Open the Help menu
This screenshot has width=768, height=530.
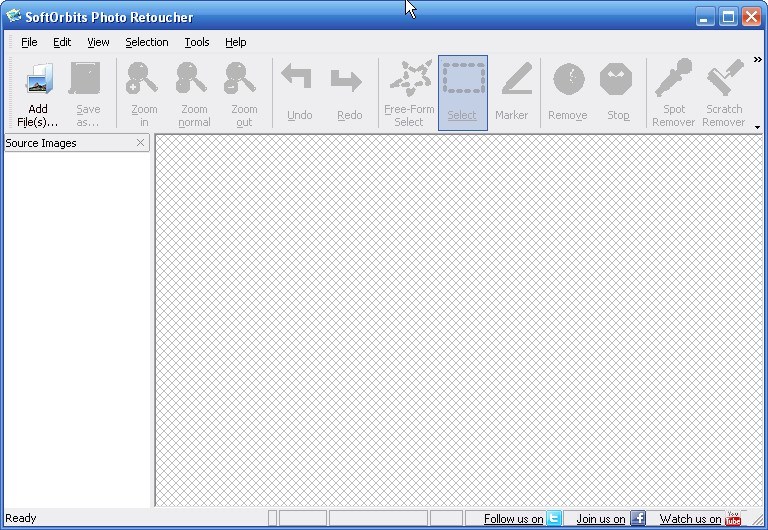tap(236, 42)
